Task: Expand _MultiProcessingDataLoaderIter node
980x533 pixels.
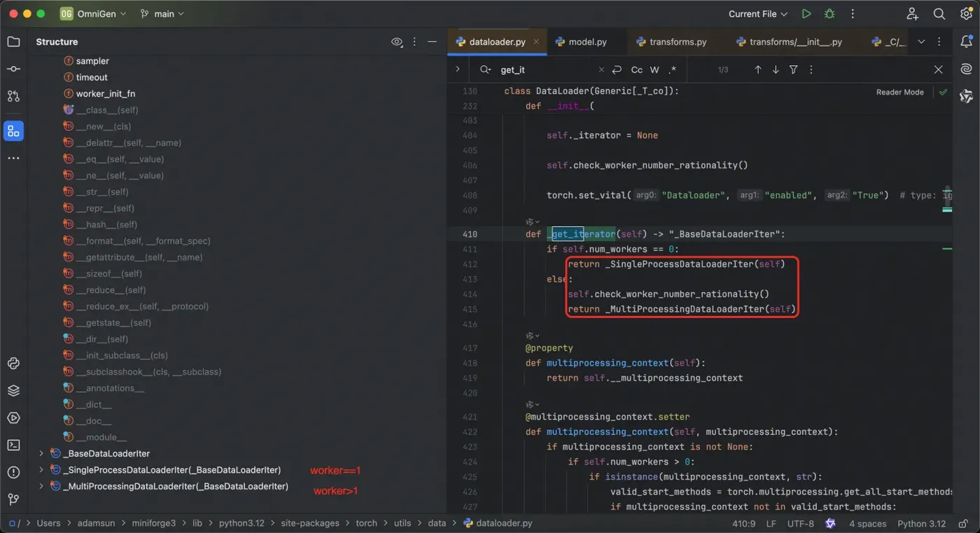Action: 41,486
